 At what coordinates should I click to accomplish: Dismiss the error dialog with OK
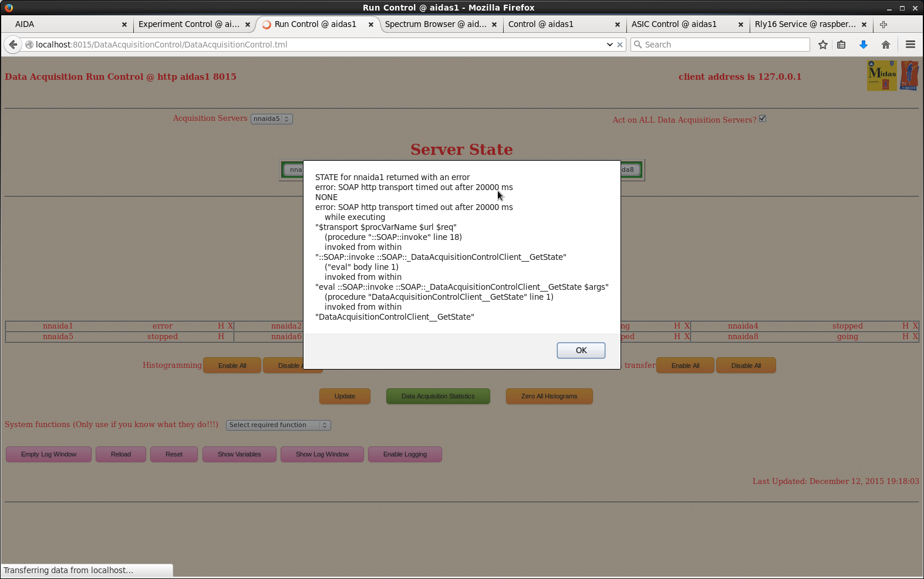[x=581, y=350]
